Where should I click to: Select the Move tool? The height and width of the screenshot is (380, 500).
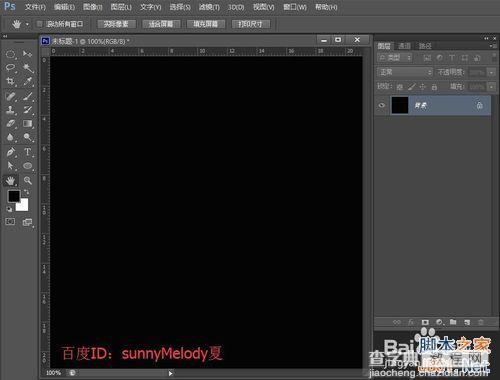click(27, 54)
